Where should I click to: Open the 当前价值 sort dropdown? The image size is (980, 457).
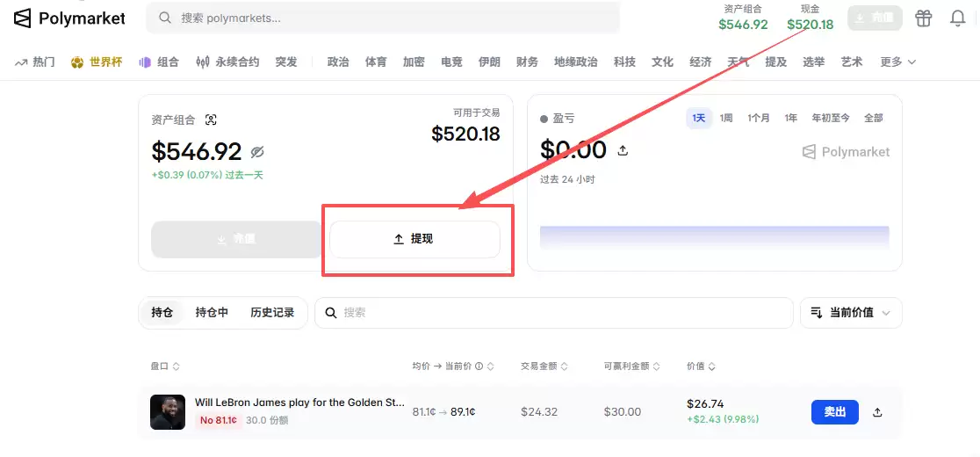click(851, 313)
